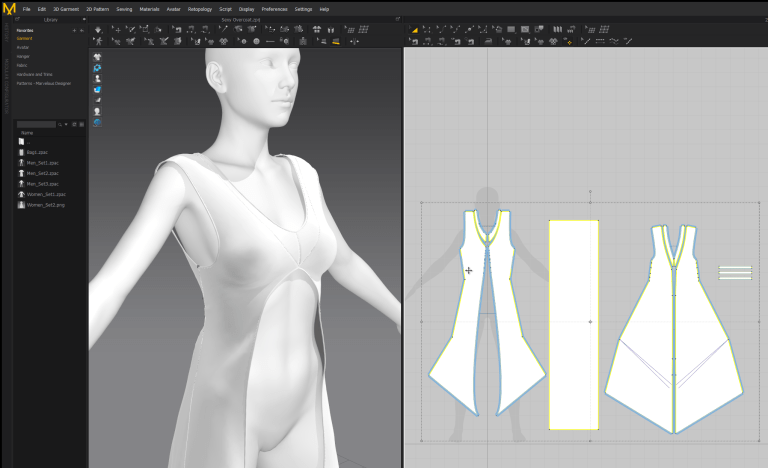Select the yellow Transform Pattern tool

414,29
